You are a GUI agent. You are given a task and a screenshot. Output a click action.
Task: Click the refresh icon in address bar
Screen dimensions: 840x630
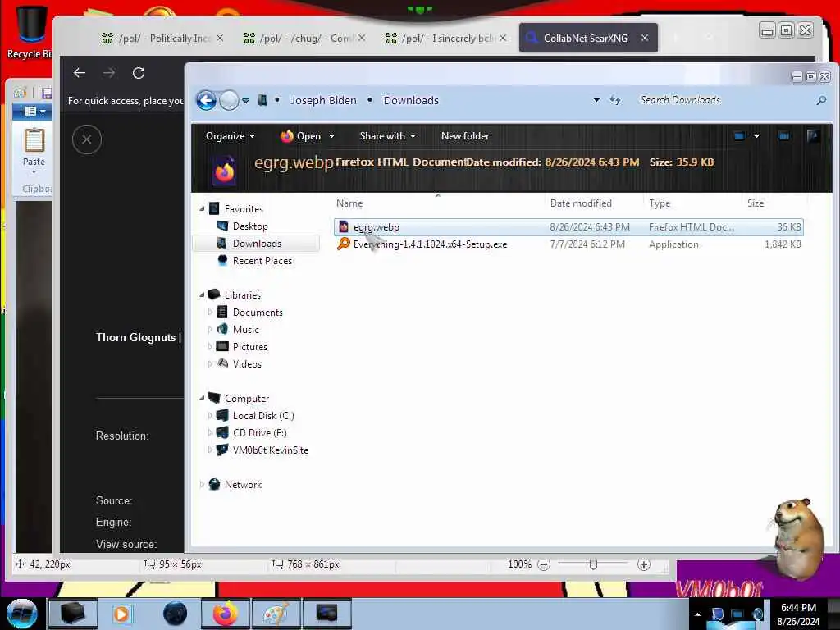tap(615, 100)
